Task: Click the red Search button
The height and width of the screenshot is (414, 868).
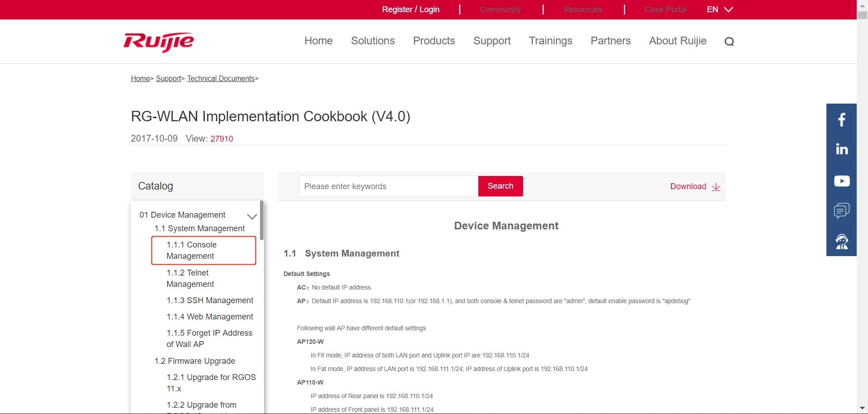Action: pyautogui.click(x=500, y=186)
